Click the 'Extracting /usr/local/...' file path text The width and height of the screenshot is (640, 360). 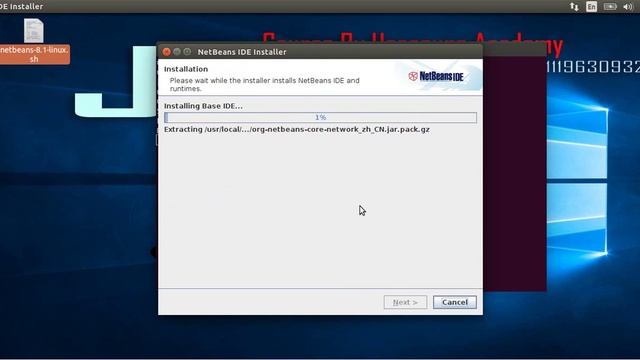click(x=297, y=129)
